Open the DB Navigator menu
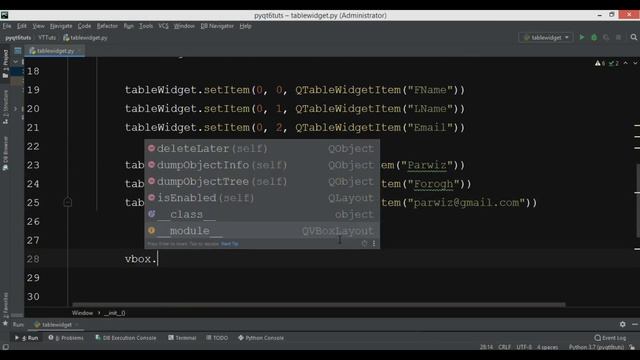Viewport: 640px width, 360px height. coord(217,26)
